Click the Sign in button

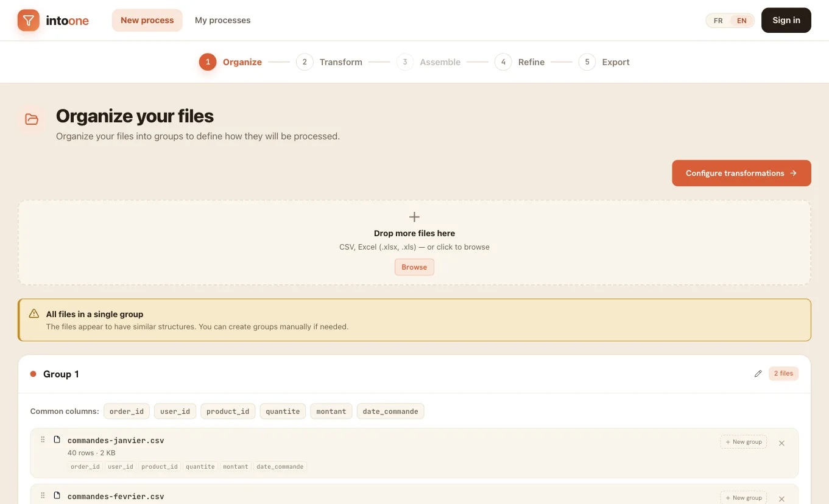click(x=786, y=20)
